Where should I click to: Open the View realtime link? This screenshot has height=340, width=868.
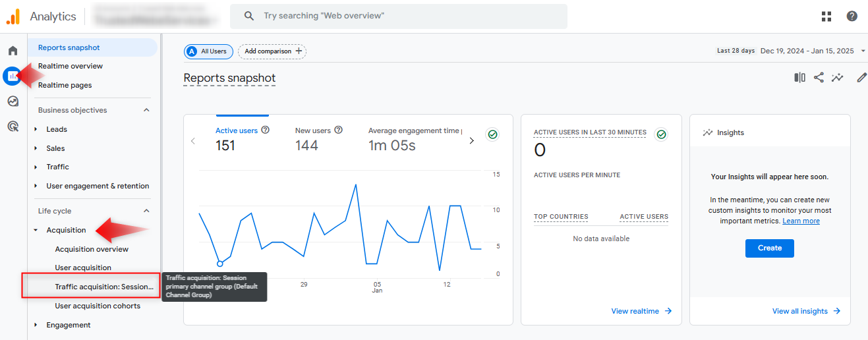pos(641,311)
